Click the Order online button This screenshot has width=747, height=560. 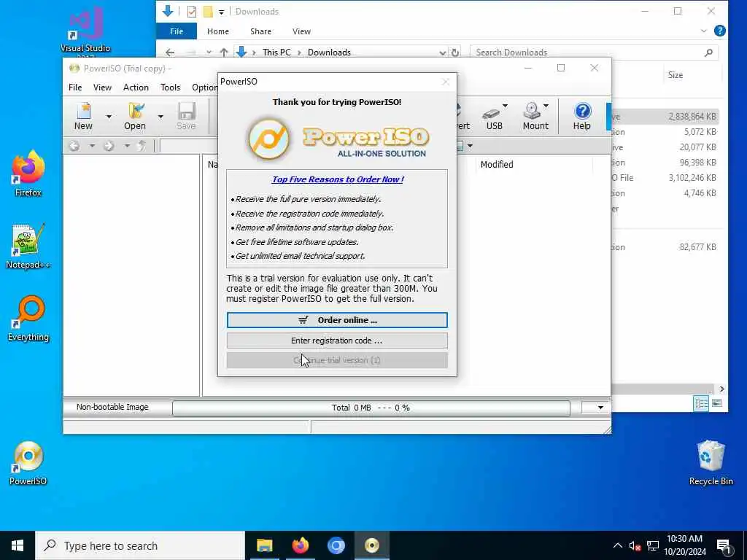(x=337, y=320)
